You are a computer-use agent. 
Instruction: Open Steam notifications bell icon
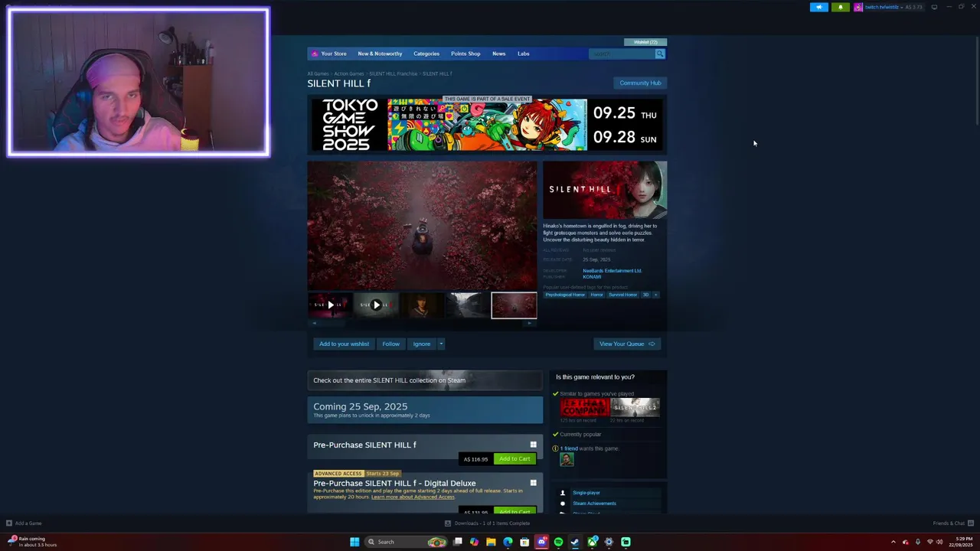coord(840,7)
